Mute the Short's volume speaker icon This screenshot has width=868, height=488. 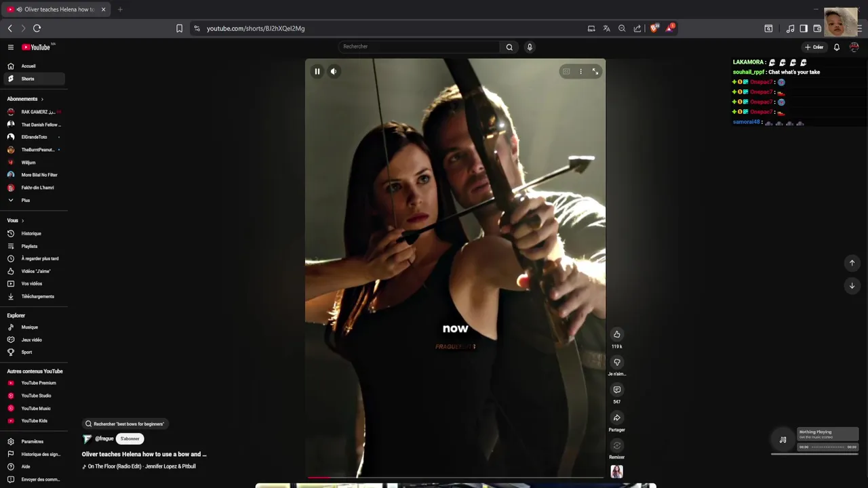[334, 71]
